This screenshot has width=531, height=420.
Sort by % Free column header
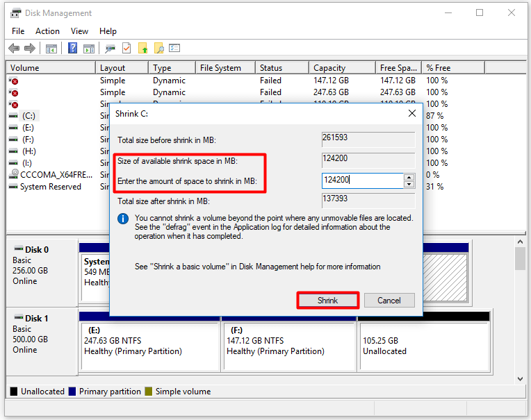point(453,67)
